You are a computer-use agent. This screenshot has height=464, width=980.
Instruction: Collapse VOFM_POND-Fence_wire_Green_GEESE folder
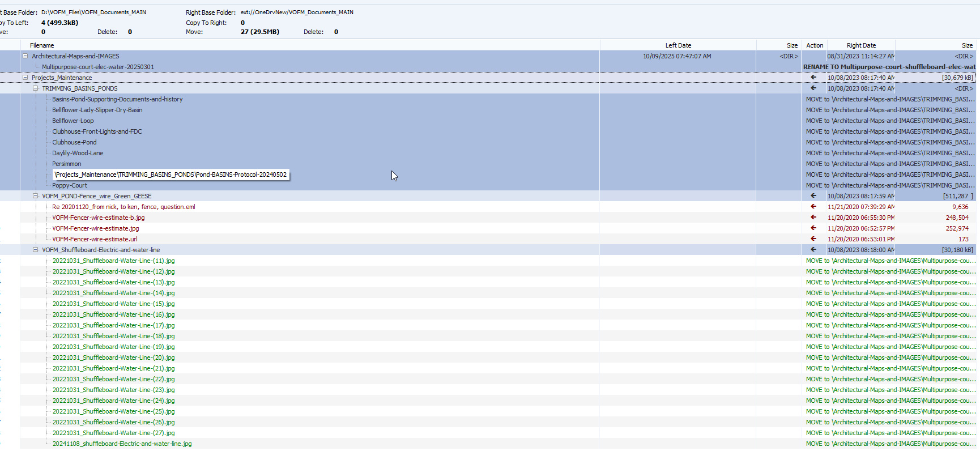[x=35, y=196]
